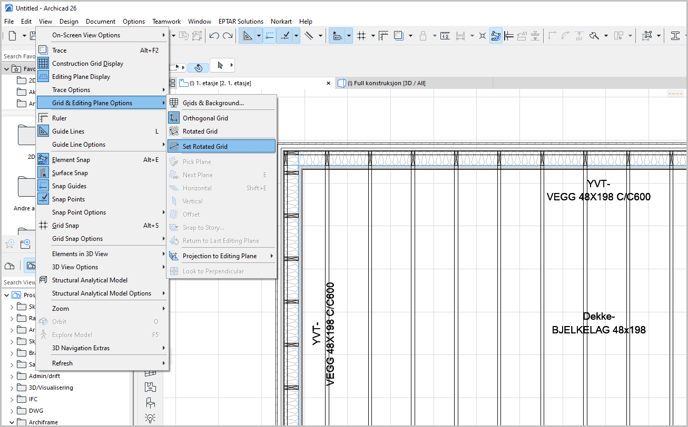Open the EPTAR Solutions menu

241,21
